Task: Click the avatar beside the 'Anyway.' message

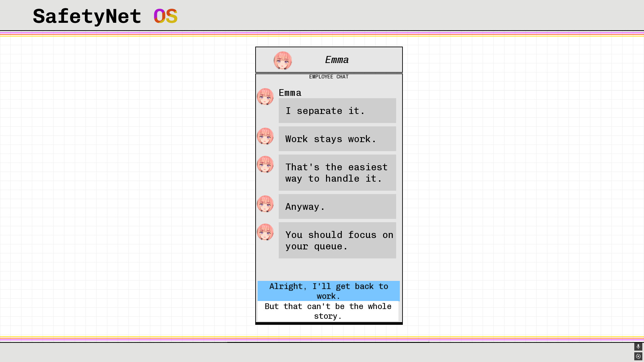Action: (265, 204)
